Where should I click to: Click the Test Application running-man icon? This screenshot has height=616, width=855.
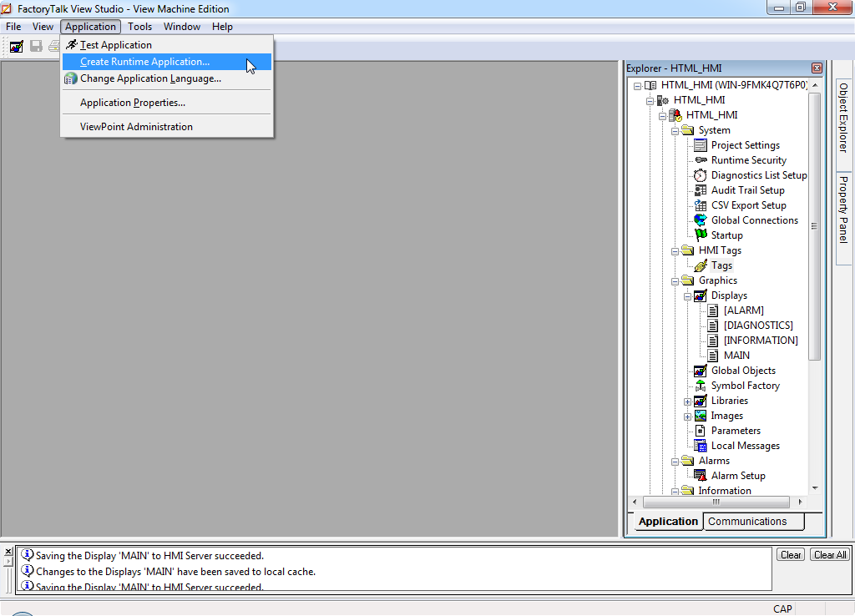click(72, 45)
